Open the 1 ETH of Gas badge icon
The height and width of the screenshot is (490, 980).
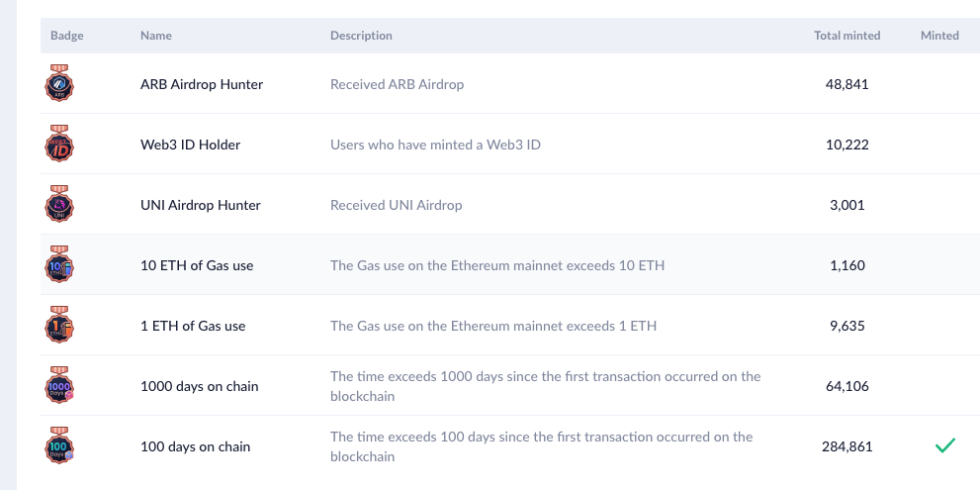click(x=59, y=325)
